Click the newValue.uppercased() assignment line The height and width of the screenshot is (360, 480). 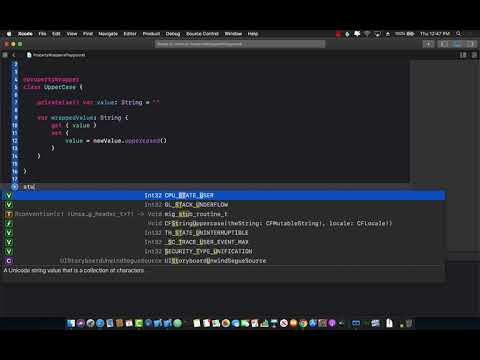tap(116, 141)
